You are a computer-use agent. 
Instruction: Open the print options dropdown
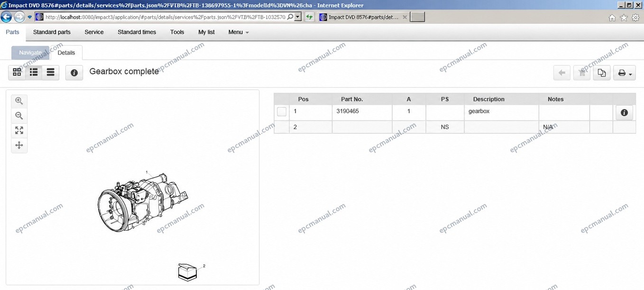click(625, 72)
